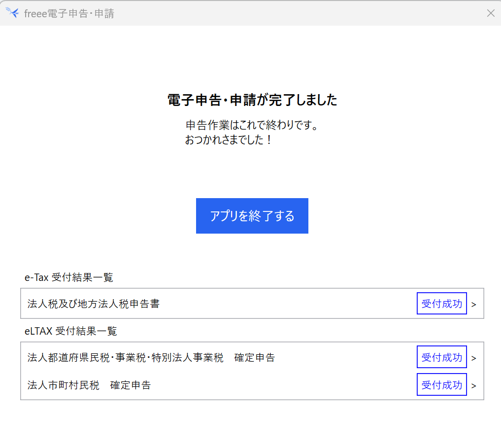
Task: Open 受付成功 status for 法人都道府県民税 filing
Action: pos(441,357)
